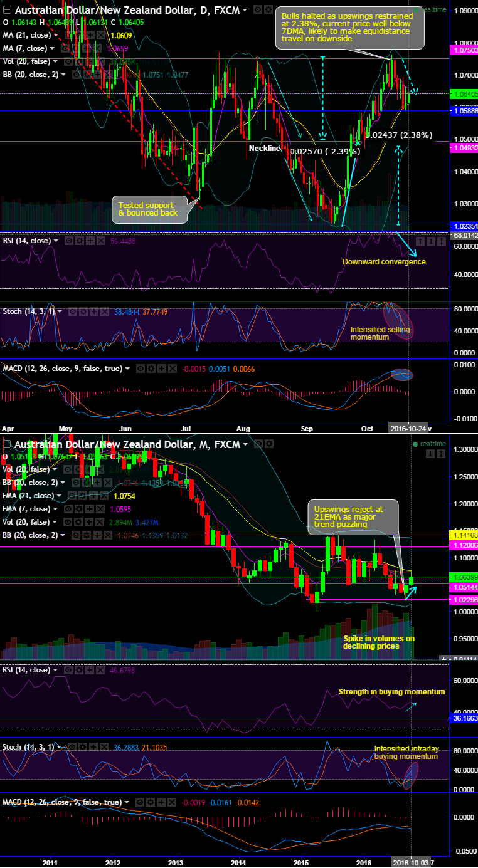Click plus icon on monthly EMA (21, close) row
The width and height of the screenshot is (478, 868).
coord(93,496)
